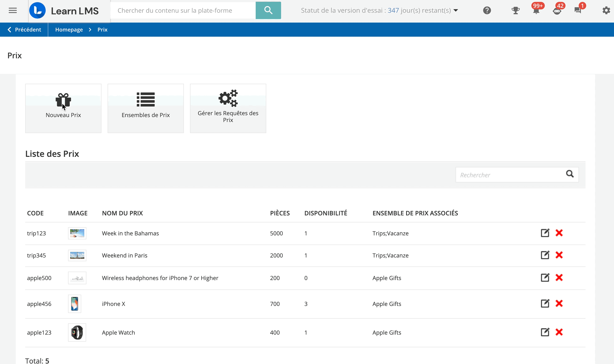Screen dimensions: 614x364
Task: Click the Prix breadcrumb item
Action: click(102, 30)
